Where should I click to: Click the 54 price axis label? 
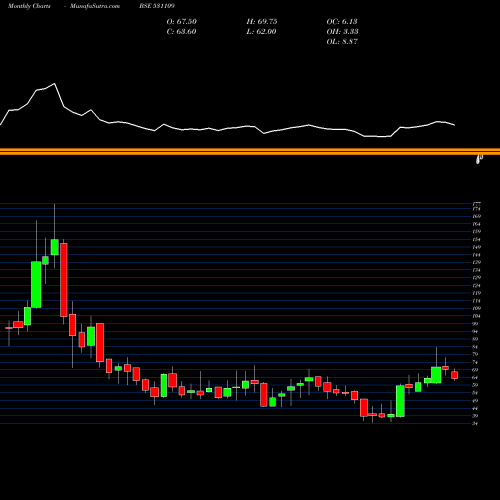click(x=475, y=393)
